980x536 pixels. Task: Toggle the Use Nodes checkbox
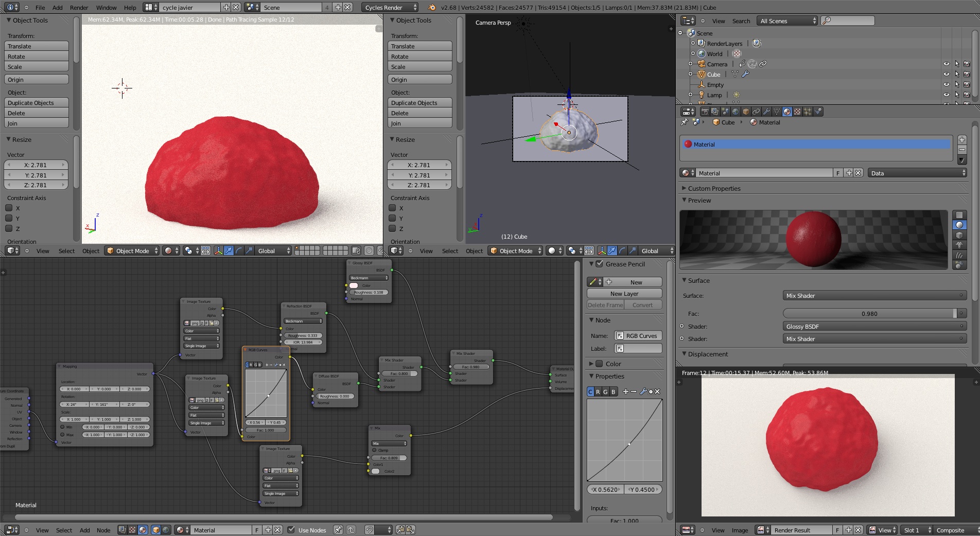291,530
